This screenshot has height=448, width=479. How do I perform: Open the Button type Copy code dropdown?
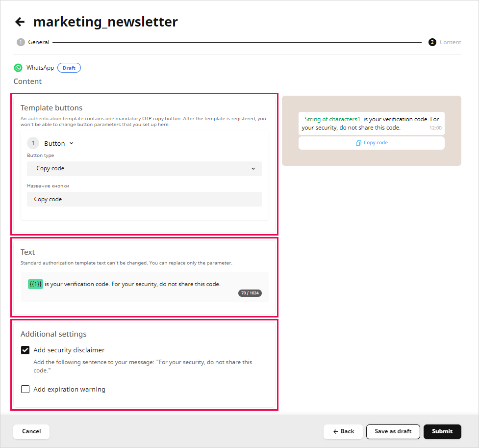tap(144, 168)
